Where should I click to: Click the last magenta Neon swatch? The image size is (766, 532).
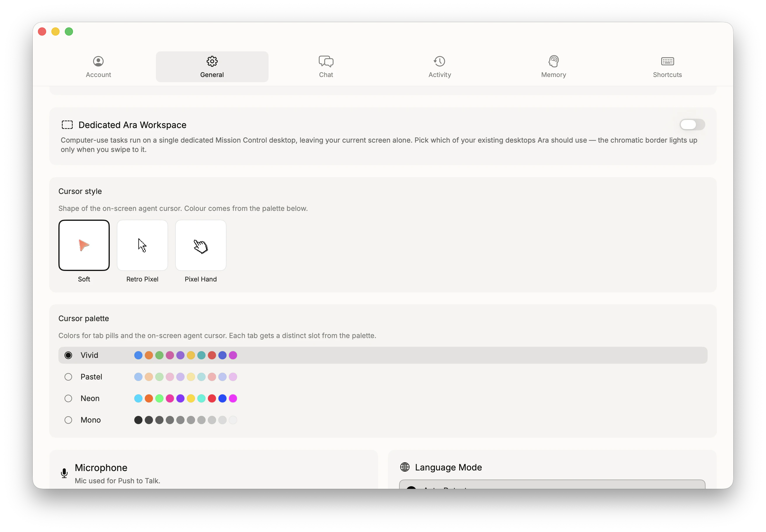pos(233,398)
